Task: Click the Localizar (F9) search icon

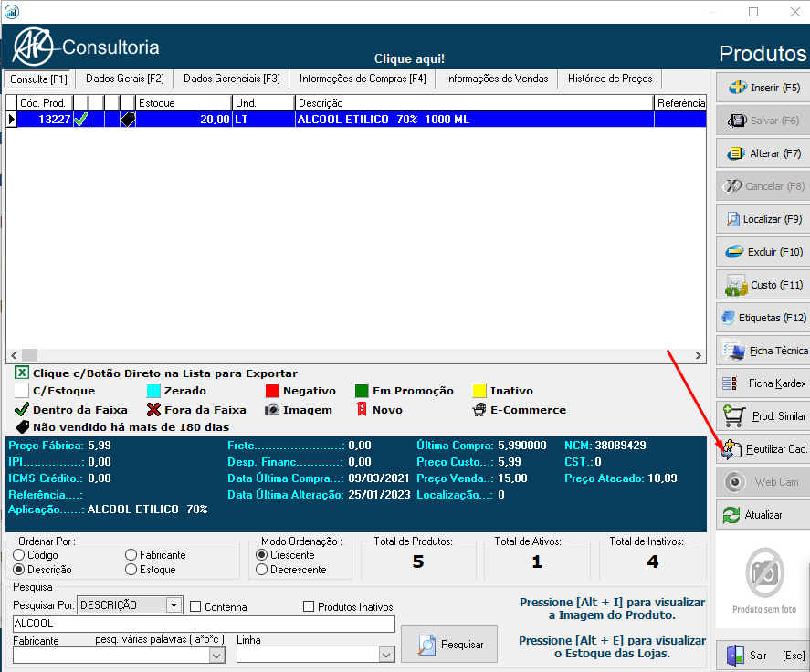Action: coord(733,219)
